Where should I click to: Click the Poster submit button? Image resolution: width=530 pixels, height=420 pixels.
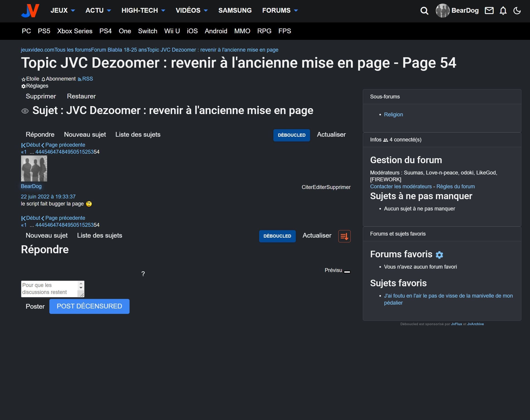tap(35, 307)
